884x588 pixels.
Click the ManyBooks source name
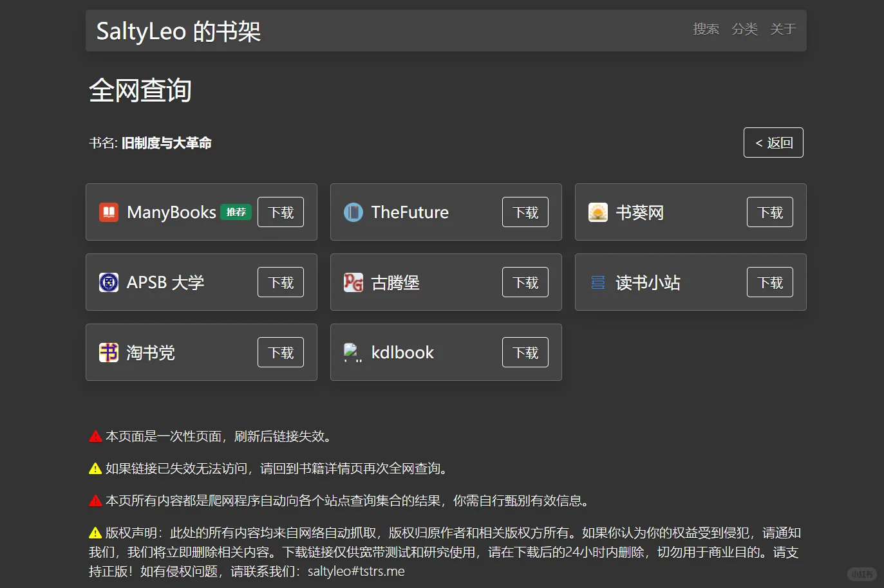(x=171, y=212)
